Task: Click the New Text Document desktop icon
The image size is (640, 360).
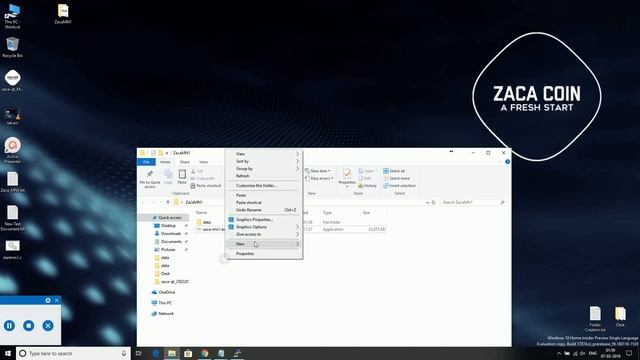Action: click(12, 218)
